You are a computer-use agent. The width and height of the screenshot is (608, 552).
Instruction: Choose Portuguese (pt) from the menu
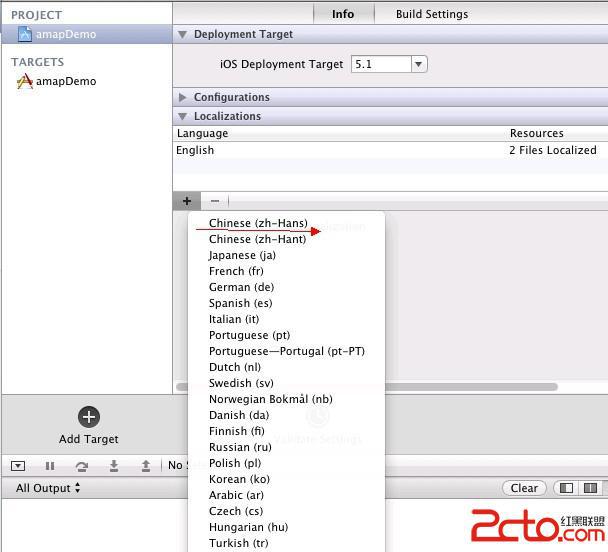[286, 335]
